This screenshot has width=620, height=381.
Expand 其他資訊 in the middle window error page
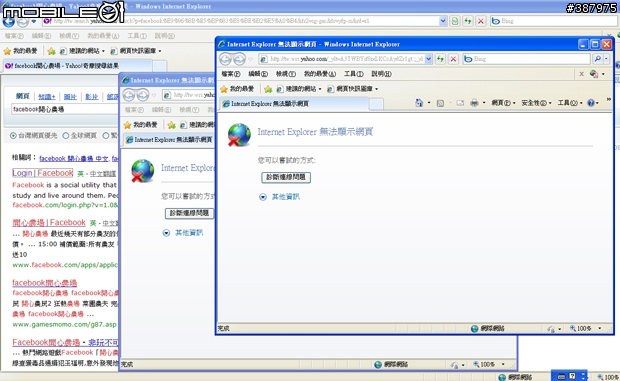point(183,233)
